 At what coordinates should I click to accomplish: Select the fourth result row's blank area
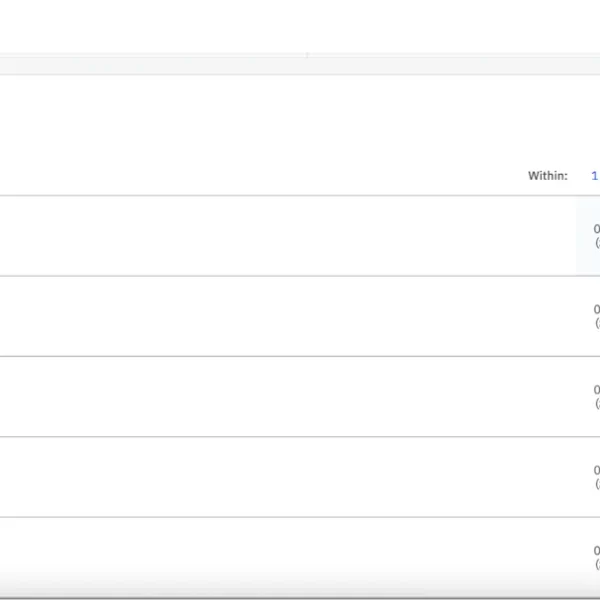click(288, 477)
